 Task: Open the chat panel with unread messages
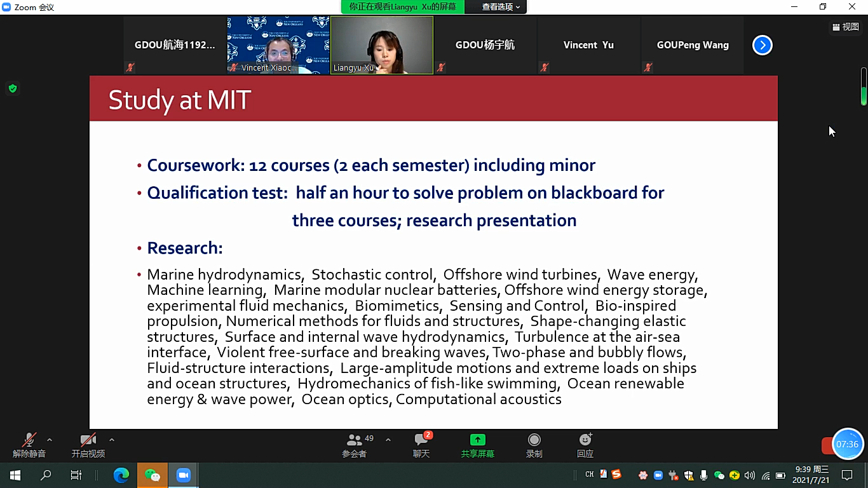click(x=421, y=440)
